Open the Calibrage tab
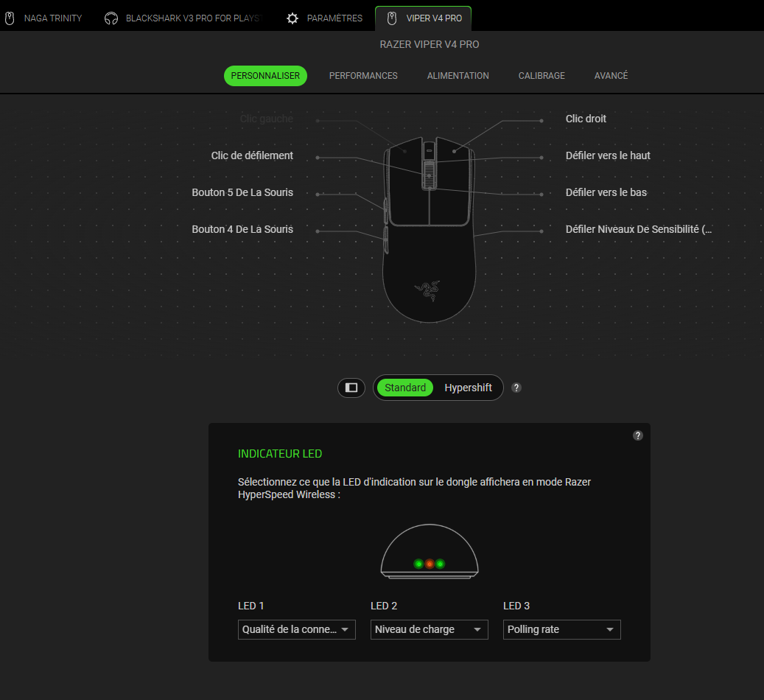 coord(542,76)
